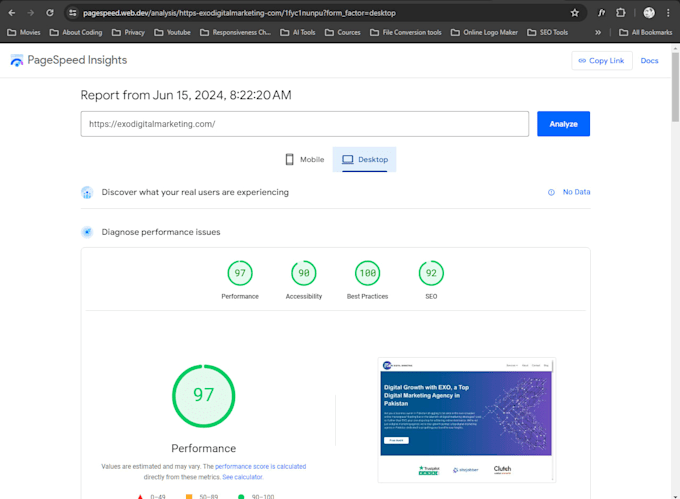Screen dimensions: 680x499
Task: Click the real users experience icon
Action: pos(87,192)
